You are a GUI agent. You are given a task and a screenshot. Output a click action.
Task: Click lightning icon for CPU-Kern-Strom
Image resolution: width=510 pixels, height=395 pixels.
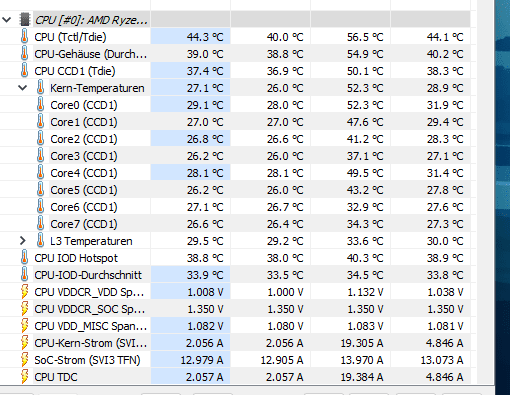(25, 343)
